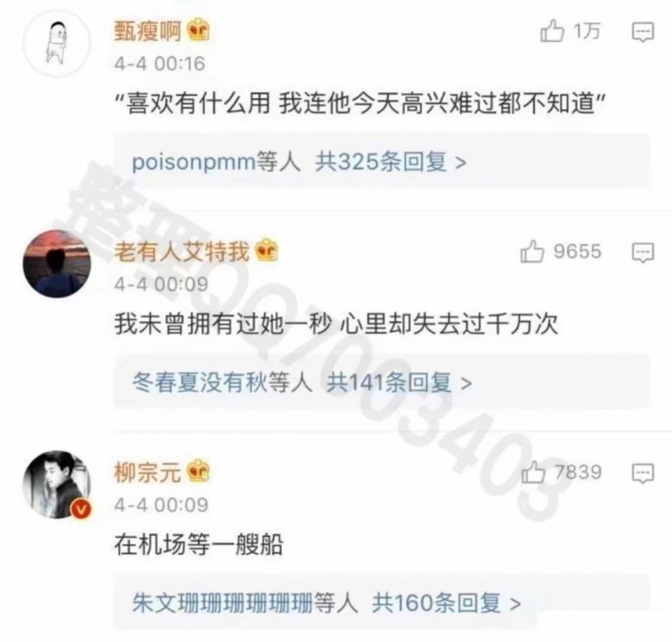Open 柳宗元's black-and-white avatar

[56, 484]
